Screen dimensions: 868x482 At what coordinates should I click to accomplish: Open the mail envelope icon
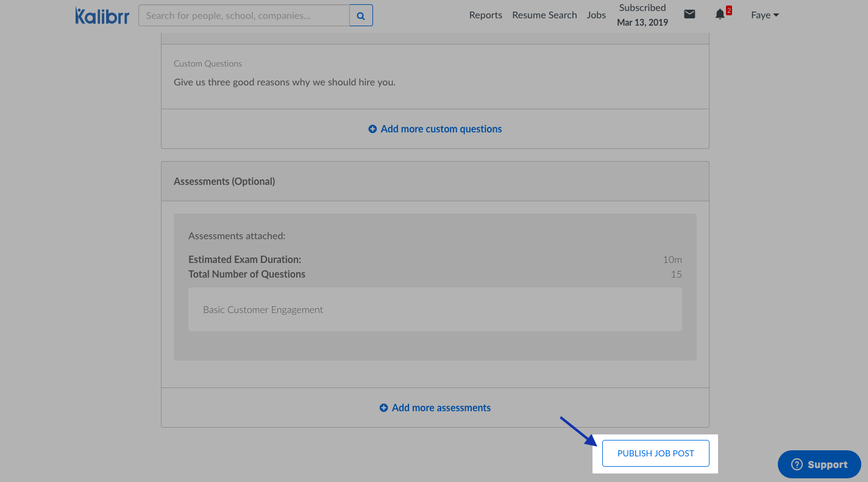689,14
